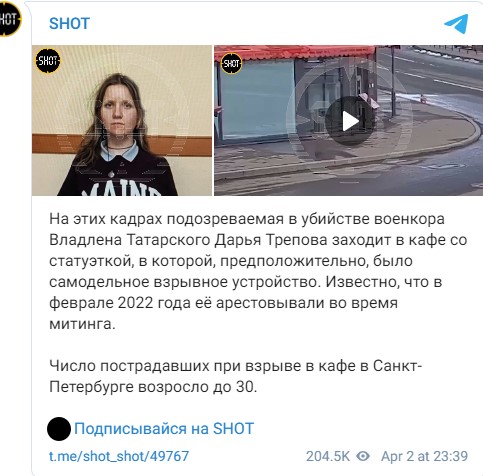Click the black circle emoji before Подписывайся
The image size is (483, 476).
(59, 429)
